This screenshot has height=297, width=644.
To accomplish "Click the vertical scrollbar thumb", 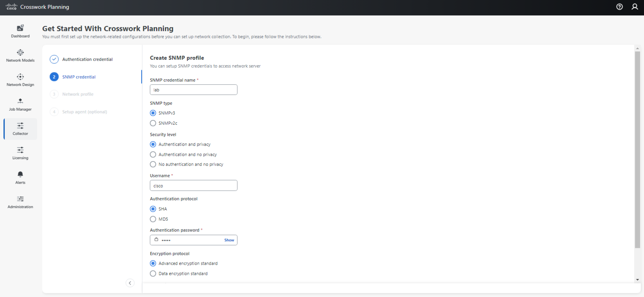I will 637,150.
